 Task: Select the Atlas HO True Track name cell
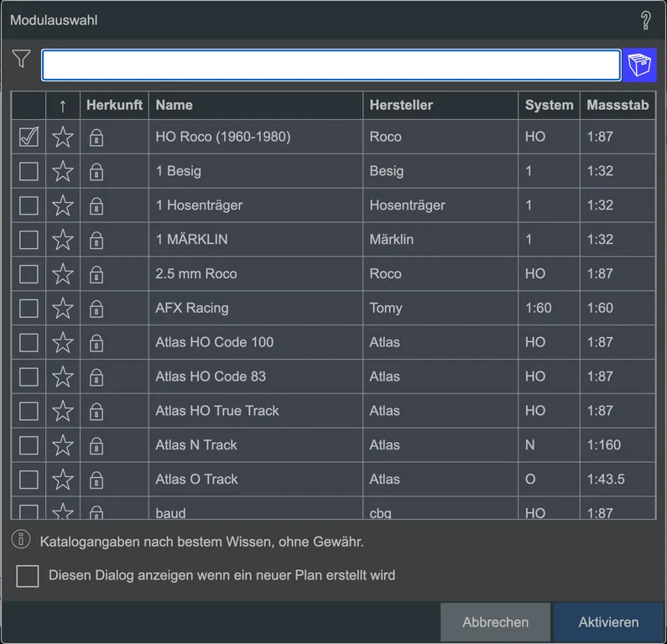(256, 411)
